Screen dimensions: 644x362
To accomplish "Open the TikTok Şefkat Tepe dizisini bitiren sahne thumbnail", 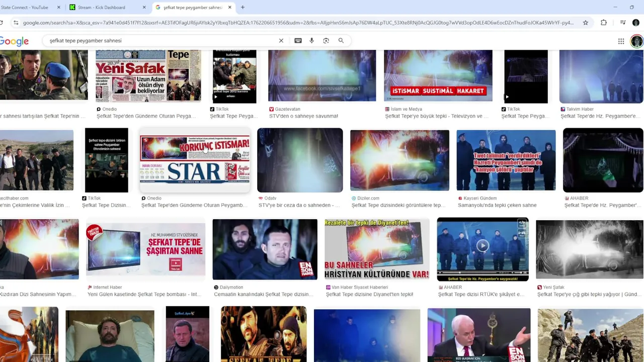I will (x=107, y=160).
